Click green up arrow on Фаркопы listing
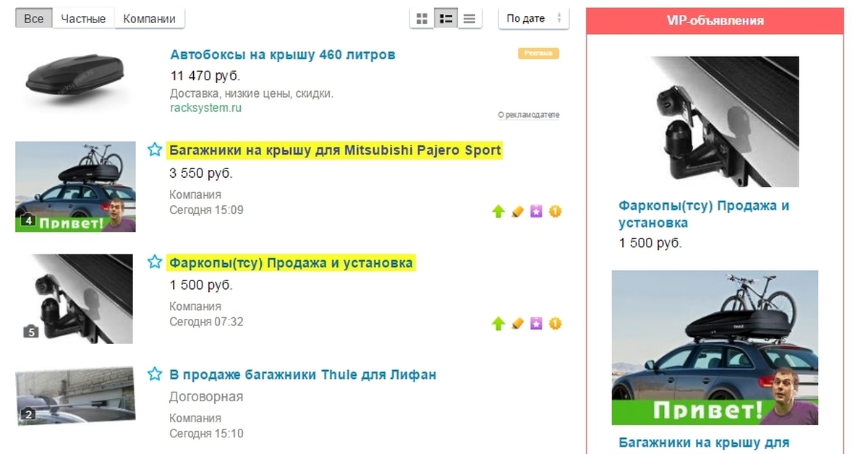Viewport: 868px width, 454px height. pyautogui.click(x=498, y=324)
